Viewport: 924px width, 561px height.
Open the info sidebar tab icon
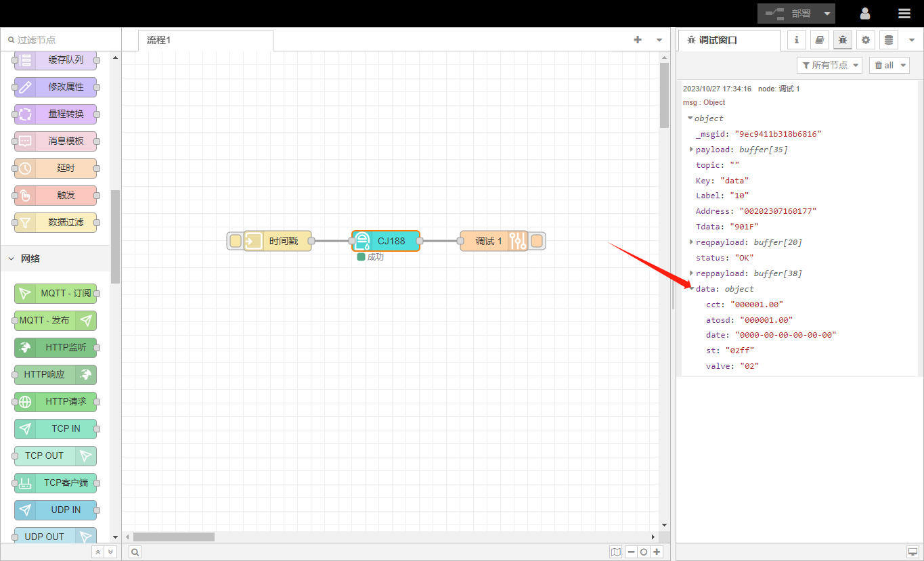pyautogui.click(x=797, y=40)
